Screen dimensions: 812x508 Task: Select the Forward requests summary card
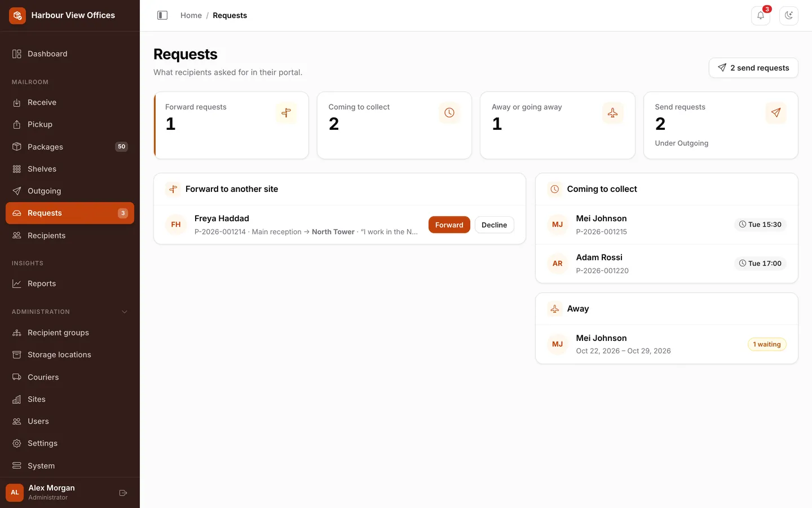pos(231,125)
